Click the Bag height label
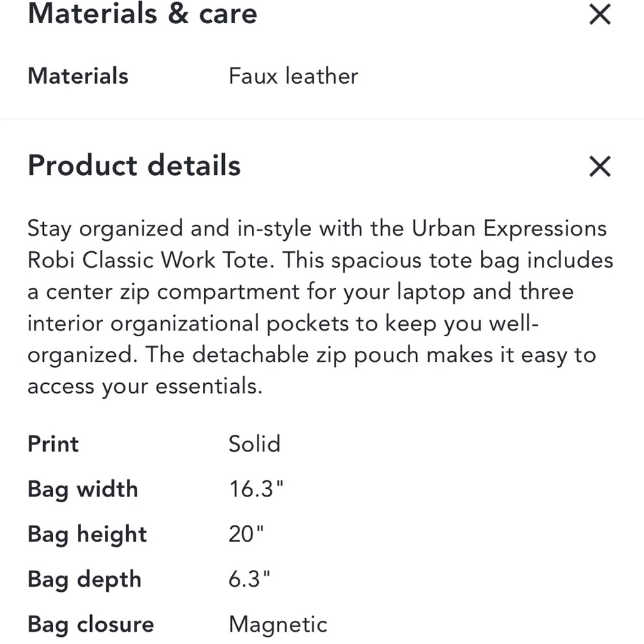 (x=87, y=534)
